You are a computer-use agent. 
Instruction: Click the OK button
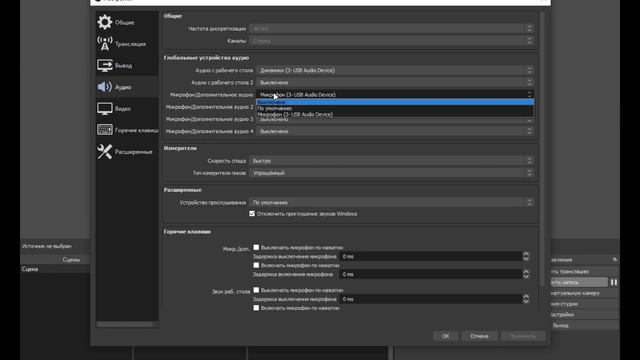tap(445, 336)
